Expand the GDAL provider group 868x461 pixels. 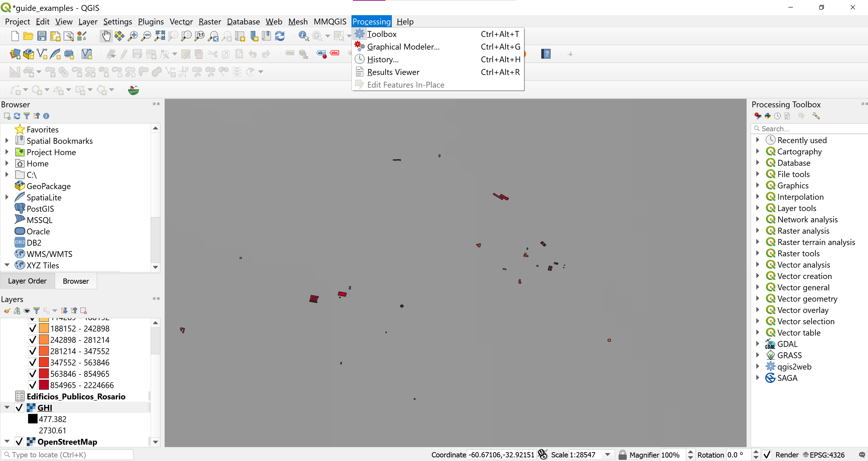(758, 344)
